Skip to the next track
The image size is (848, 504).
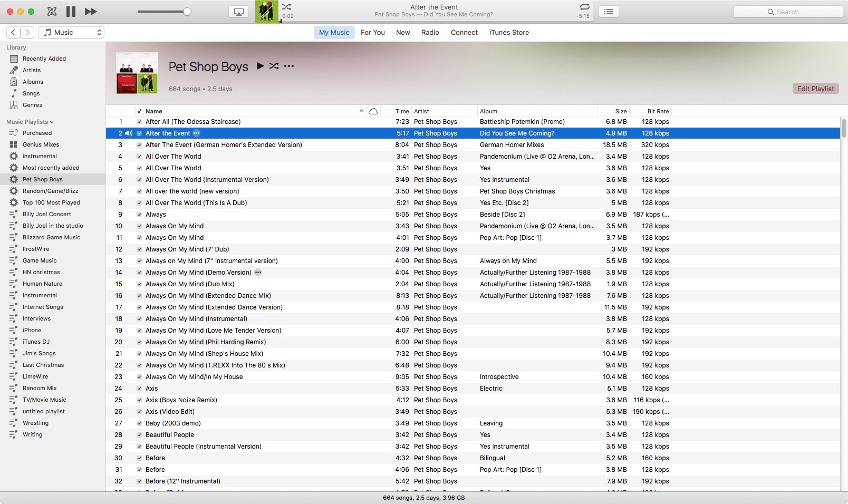click(91, 12)
